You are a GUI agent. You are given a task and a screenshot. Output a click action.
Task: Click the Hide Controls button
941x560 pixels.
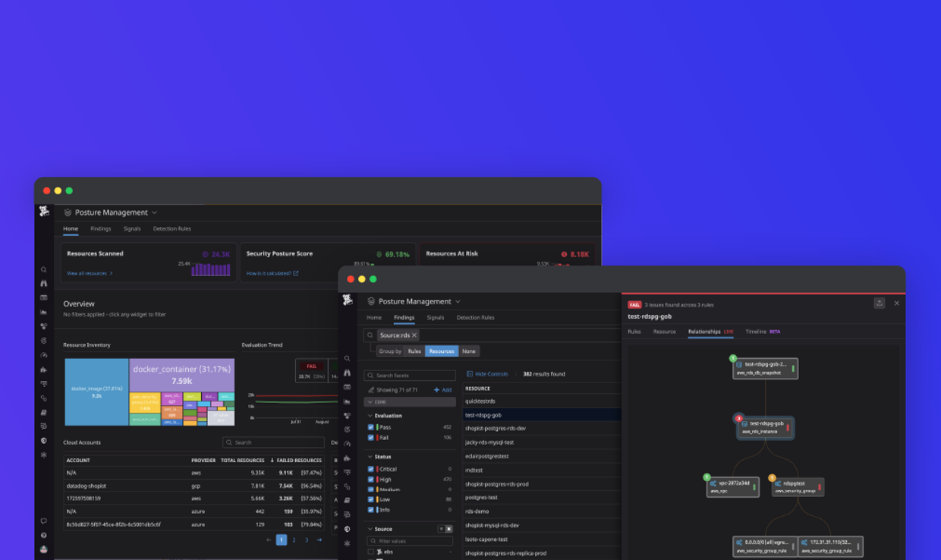pos(487,374)
